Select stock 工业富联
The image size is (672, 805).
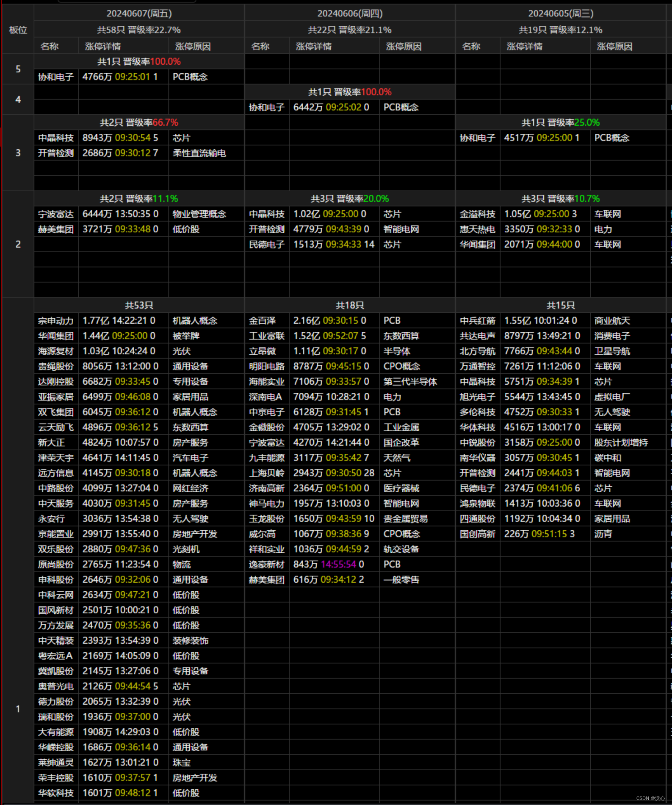[x=267, y=336]
